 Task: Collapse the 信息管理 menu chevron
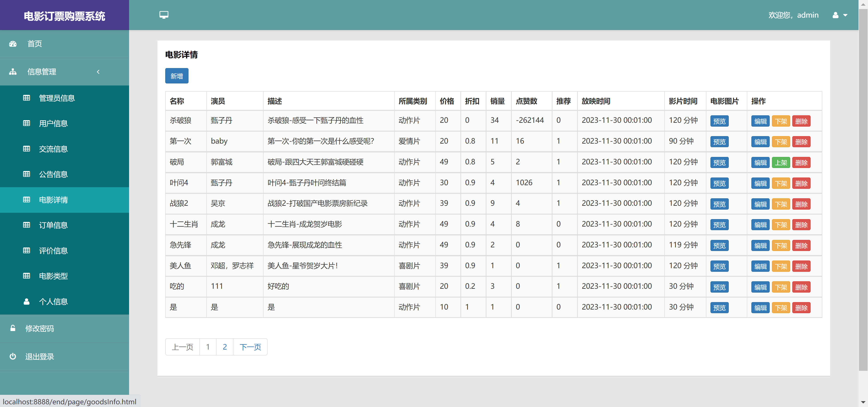coord(98,72)
